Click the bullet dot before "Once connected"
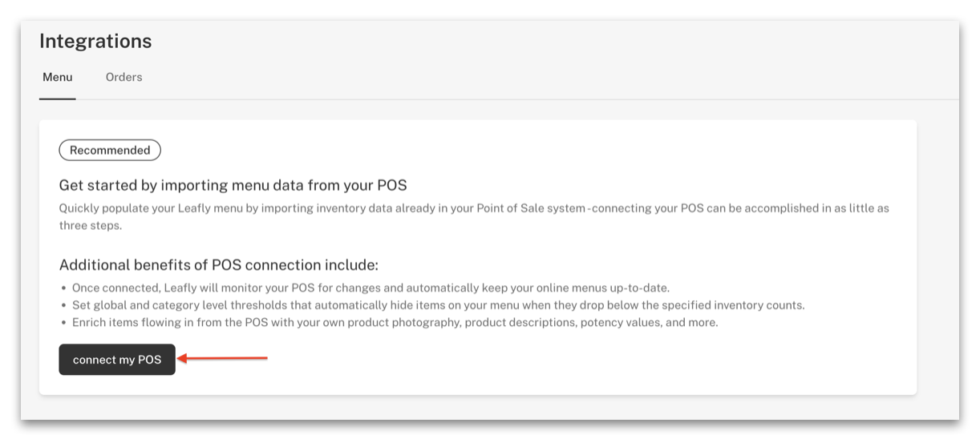The height and width of the screenshot is (439, 980). pos(63,288)
